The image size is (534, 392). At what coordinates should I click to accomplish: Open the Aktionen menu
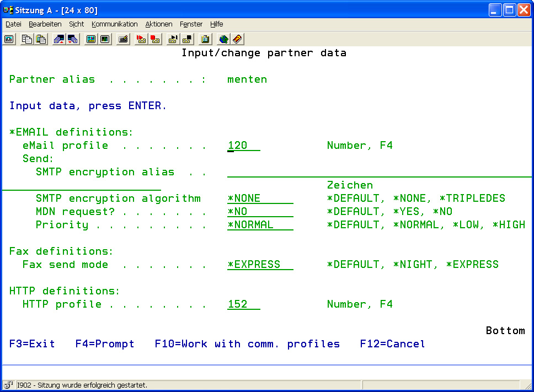(x=159, y=24)
